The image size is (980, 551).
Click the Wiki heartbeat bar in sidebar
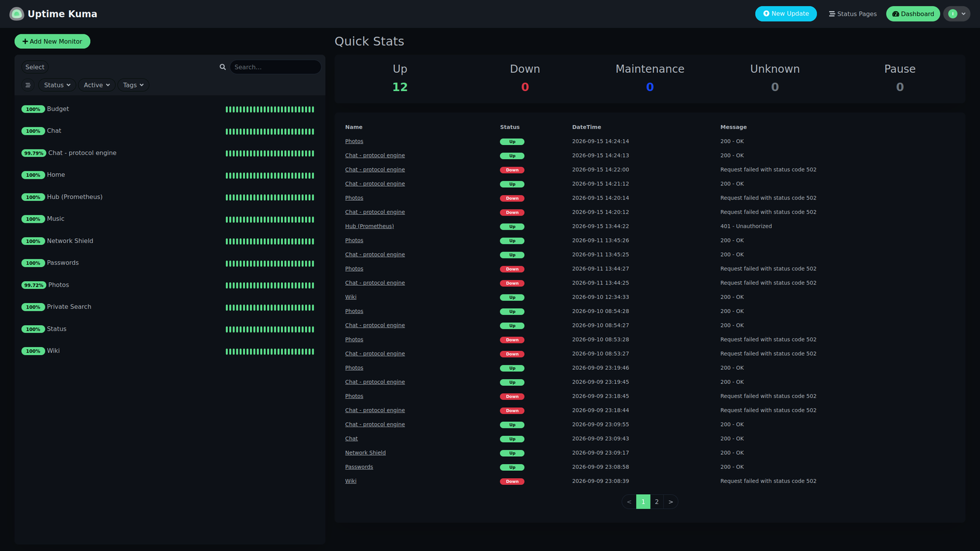click(270, 351)
